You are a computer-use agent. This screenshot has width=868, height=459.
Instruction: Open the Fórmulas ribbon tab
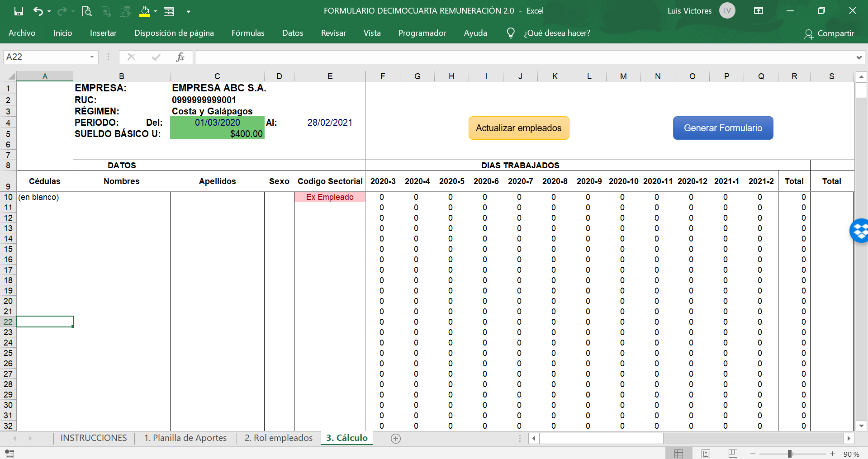(x=248, y=33)
